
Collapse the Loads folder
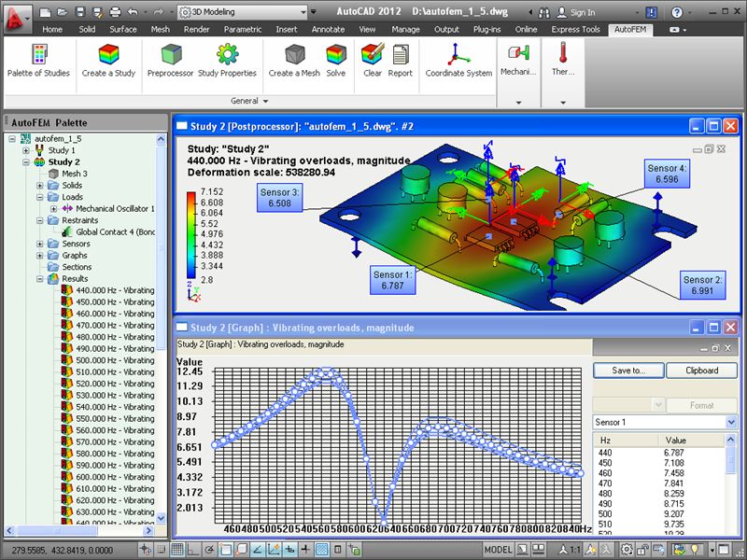point(40,197)
